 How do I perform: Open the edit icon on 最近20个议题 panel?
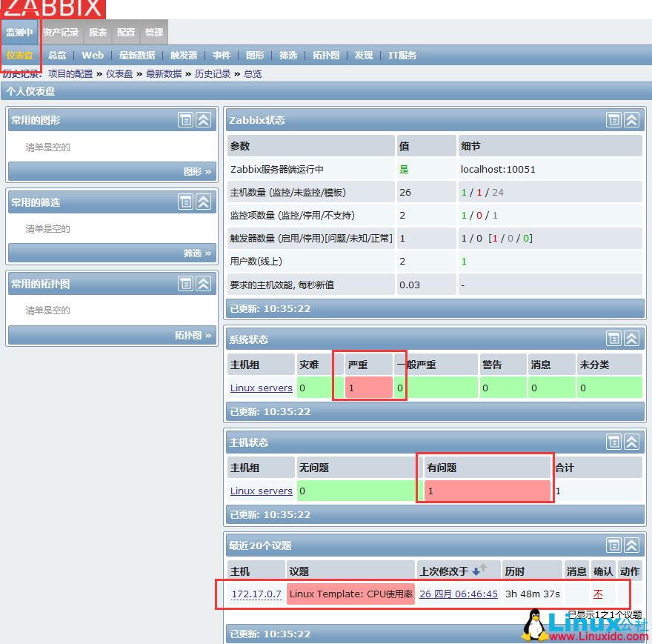pyautogui.click(x=613, y=545)
